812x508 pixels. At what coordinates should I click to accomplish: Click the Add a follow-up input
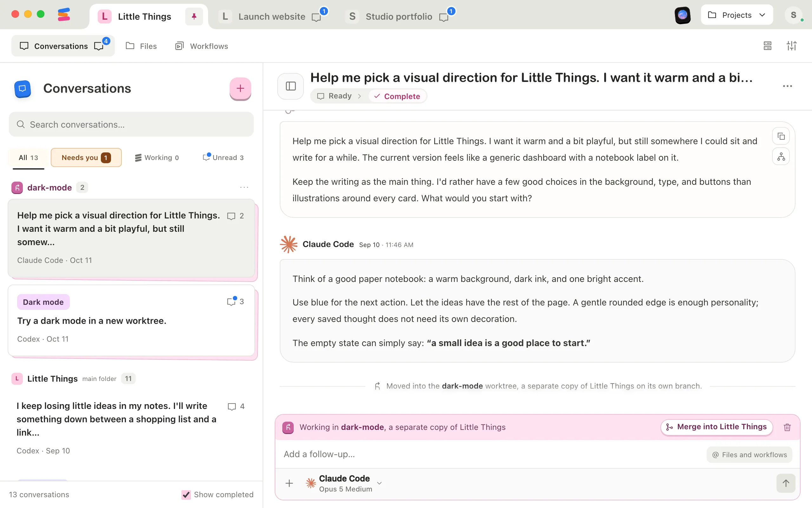490,454
